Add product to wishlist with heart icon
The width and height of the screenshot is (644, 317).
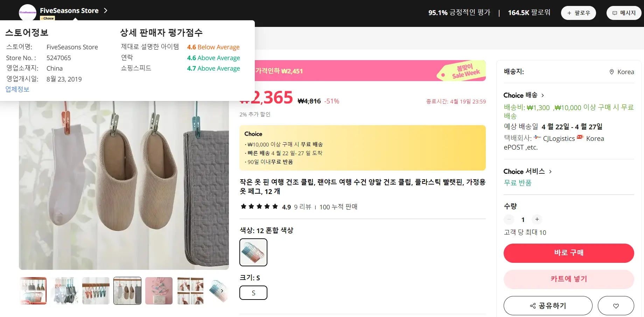click(616, 305)
